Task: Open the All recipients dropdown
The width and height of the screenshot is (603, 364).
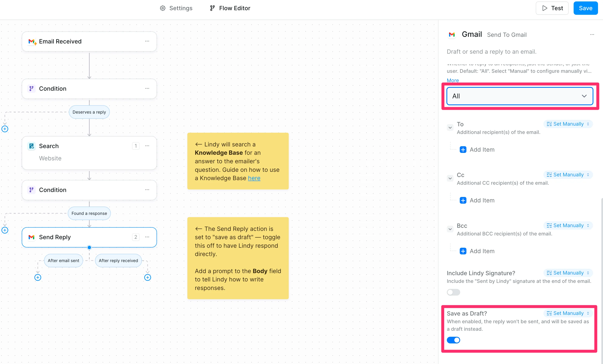Action: pyautogui.click(x=520, y=96)
